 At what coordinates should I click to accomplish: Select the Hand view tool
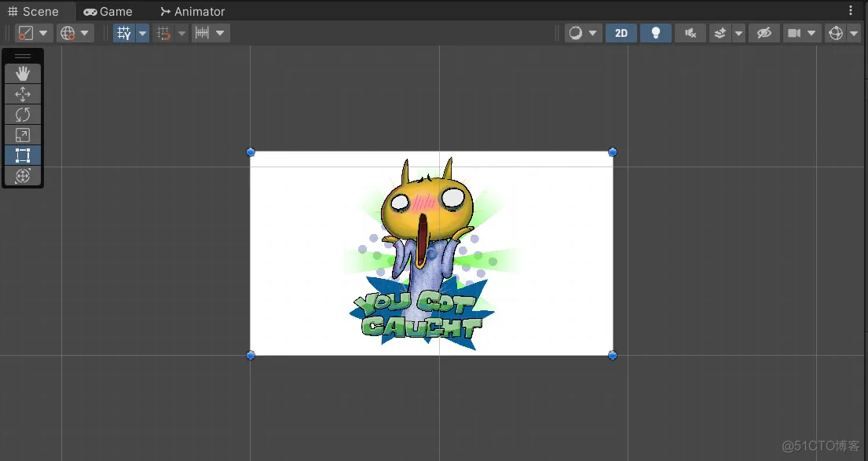tap(23, 74)
